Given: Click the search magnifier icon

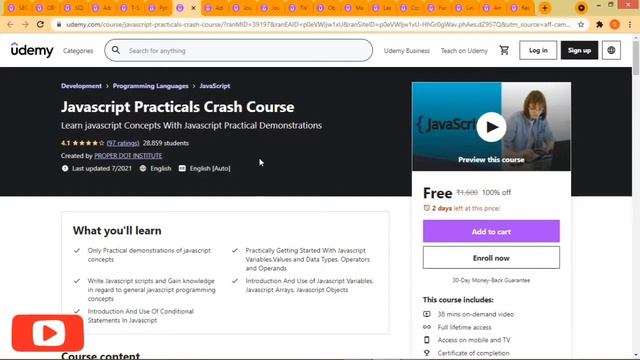Looking at the screenshot, I should click(116, 50).
